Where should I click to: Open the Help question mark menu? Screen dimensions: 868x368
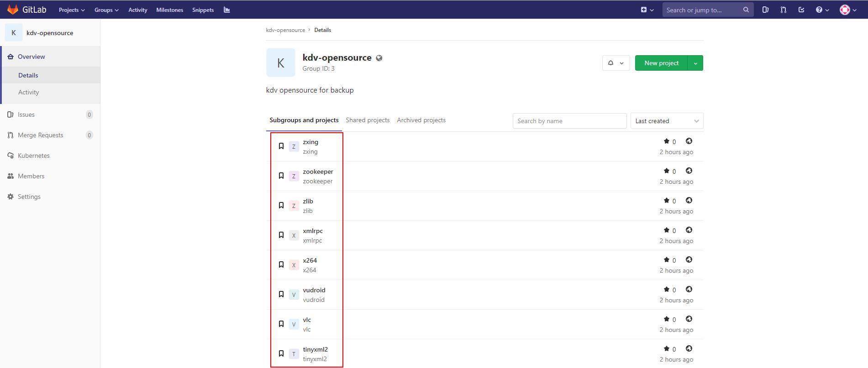[822, 10]
